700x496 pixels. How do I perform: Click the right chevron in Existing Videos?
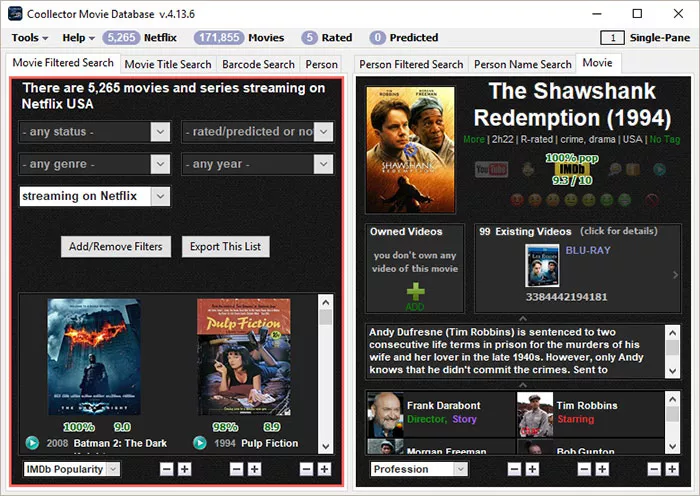tap(675, 275)
